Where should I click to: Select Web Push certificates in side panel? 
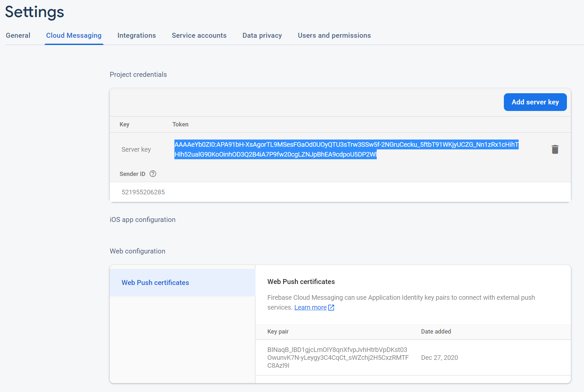pyautogui.click(x=155, y=283)
